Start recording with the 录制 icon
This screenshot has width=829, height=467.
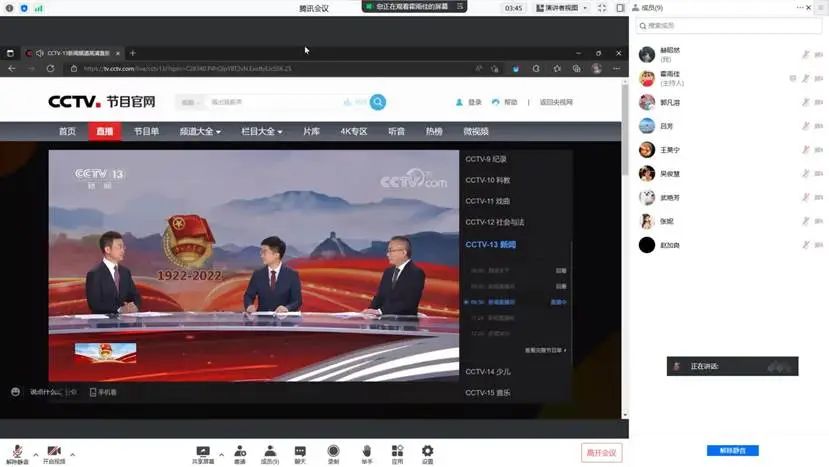coord(333,452)
